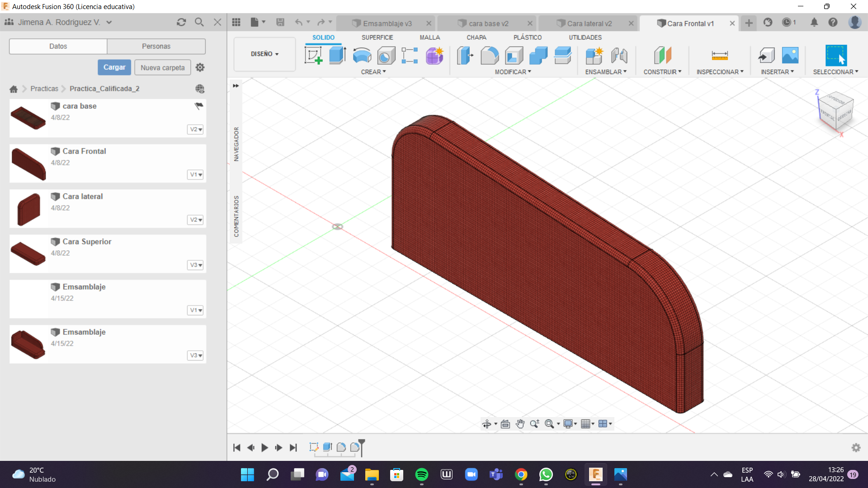Image resolution: width=868 pixels, height=488 pixels.
Task: Open the DISEÑO workspace dropdown
Action: (x=264, y=54)
